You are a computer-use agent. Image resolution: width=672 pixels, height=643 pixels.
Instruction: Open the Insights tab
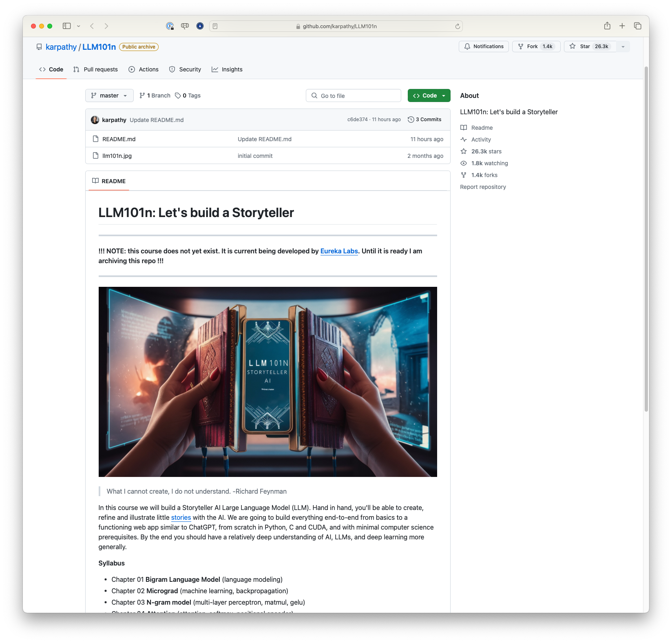[x=227, y=69]
